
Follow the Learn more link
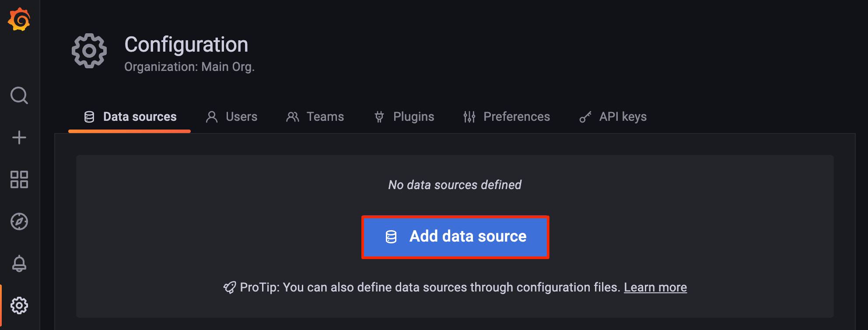point(655,288)
